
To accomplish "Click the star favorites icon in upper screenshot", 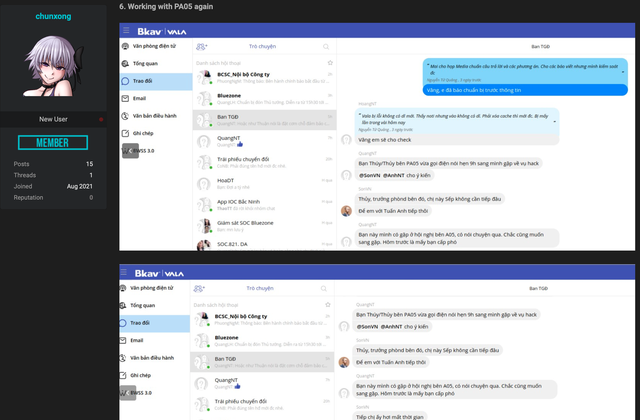I will (330, 63).
